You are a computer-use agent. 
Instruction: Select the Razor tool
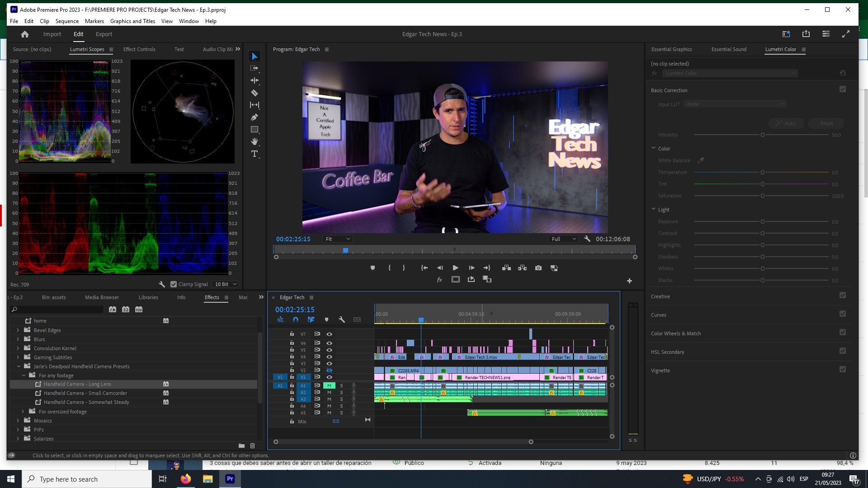pos(255,93)
